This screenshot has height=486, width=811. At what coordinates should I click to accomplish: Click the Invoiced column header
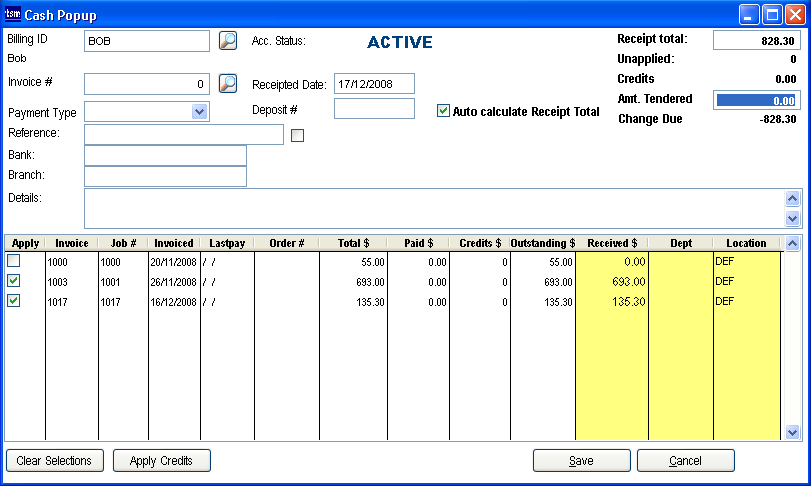coord(174,243)
